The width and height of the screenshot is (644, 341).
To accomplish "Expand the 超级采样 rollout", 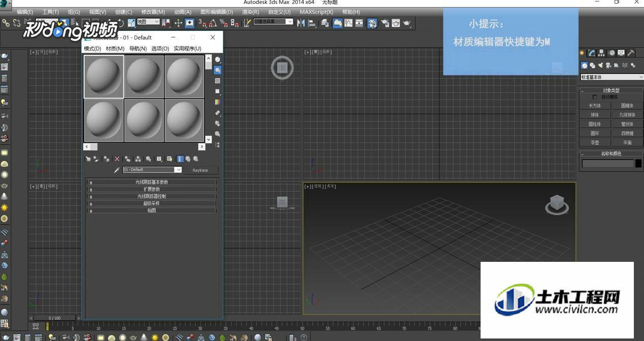I will (x=152, y=203).
